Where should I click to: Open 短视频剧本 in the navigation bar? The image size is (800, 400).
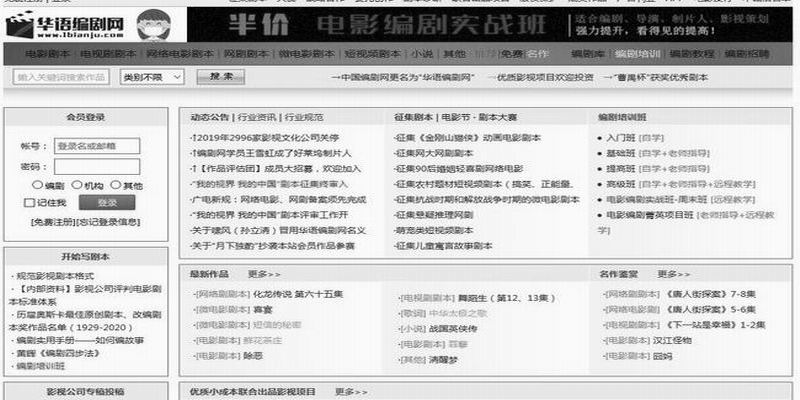[372, 54]
